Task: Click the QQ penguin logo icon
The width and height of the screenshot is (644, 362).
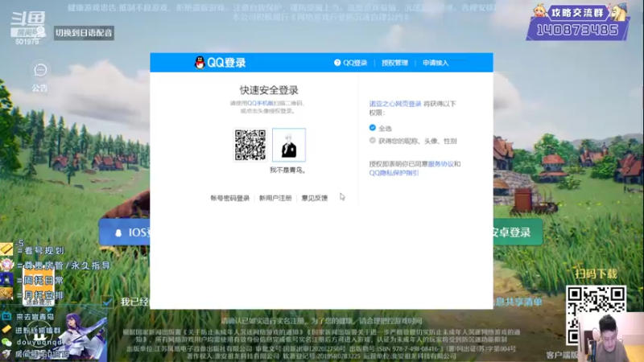Action: 200,63
